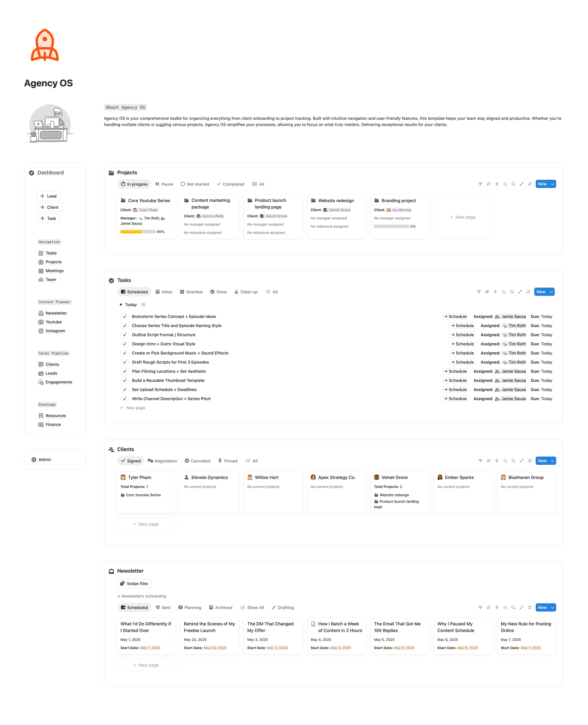Click the filter icon in Projects toolbar
This screenshot has width=588, height=725.
(480, 184)
